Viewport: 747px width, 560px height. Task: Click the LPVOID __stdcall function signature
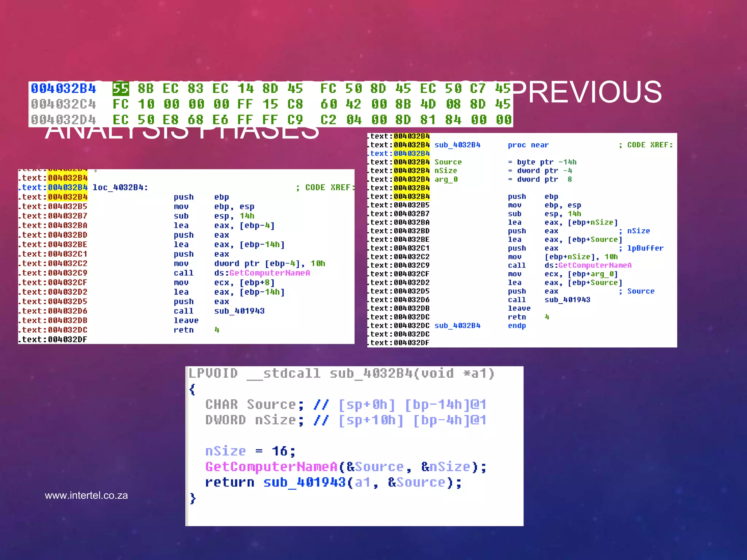[x=341, y=374]
